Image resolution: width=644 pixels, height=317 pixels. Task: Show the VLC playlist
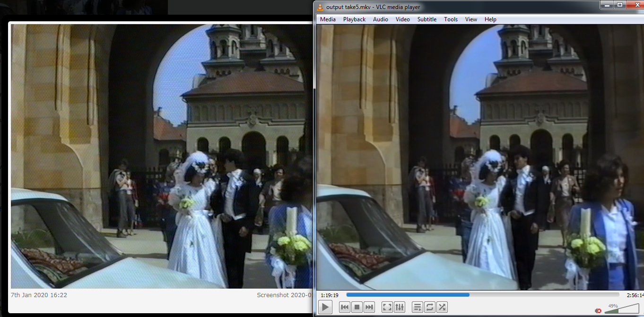(x=418, y=307)
